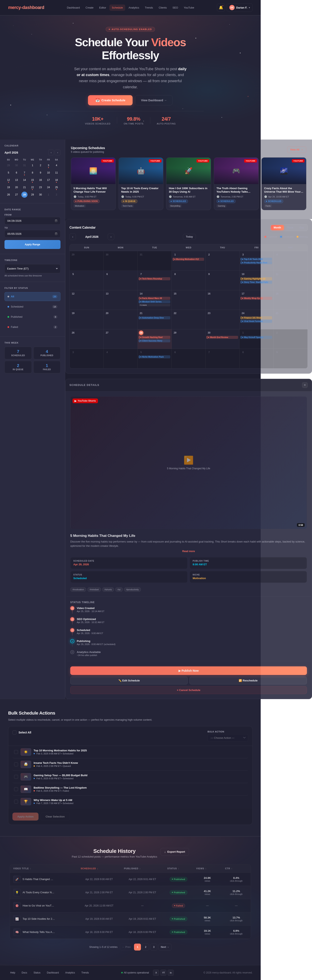Check Why Winners Wake Up row checkbox
The height and width of the screenshot is (980, 312).
[16, 802]
